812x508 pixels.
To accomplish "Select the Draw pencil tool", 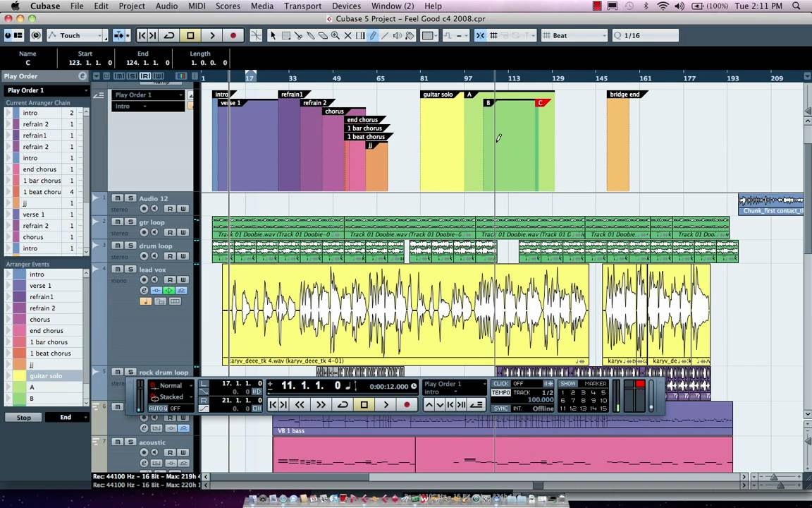I will [373, 35].
